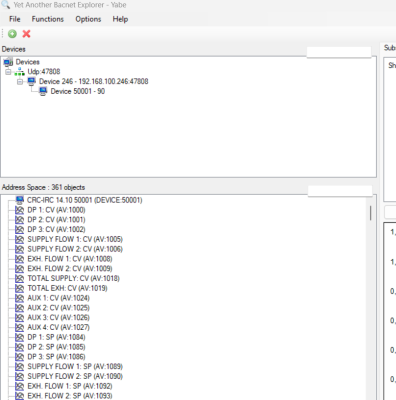Click the icon beside SUPPLY FLOW 1: CV

pyautogui.click(x=20, y=239)
